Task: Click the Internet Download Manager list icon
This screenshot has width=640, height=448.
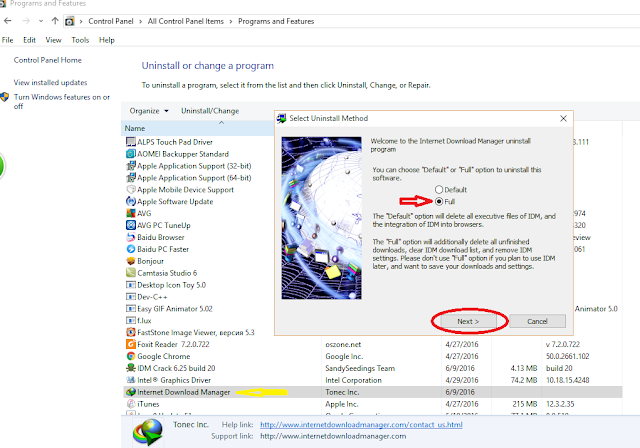Action: 131,392
